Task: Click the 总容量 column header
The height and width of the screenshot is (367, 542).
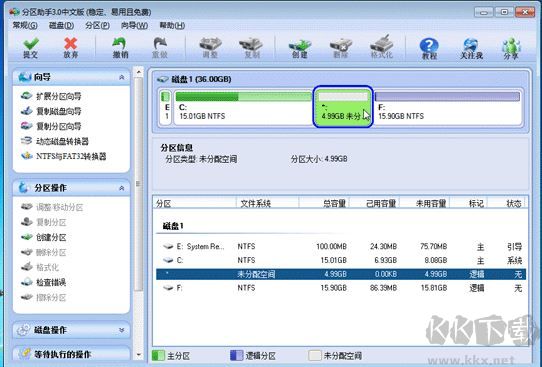Action: pyautogui.click(x=324, y=204)
